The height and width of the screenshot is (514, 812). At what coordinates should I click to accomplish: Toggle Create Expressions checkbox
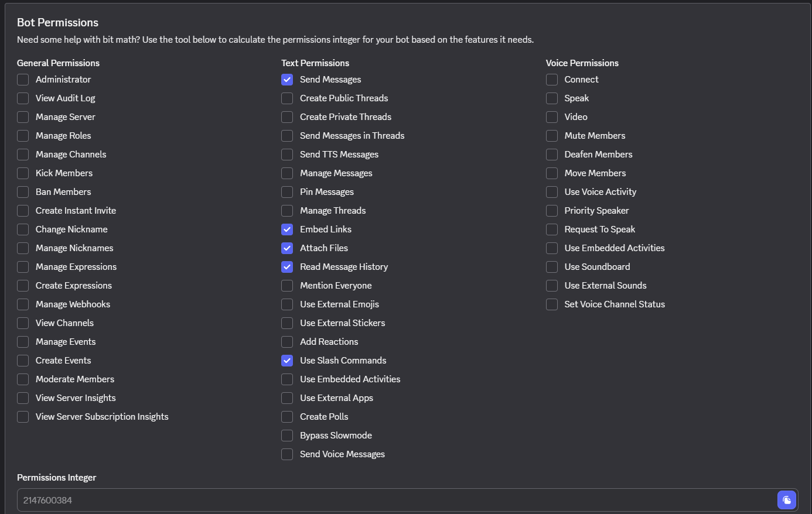click(23, 286)
